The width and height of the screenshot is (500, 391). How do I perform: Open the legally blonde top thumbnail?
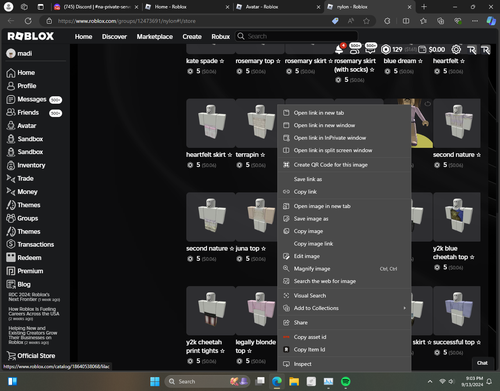[x=260, y=311]
